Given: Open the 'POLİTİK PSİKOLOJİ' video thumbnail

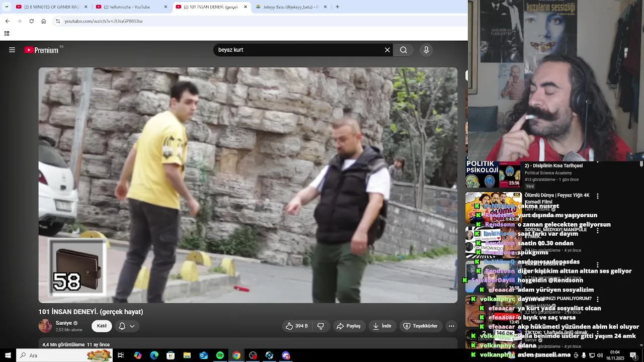Looking at the screenshot, I should click(493, 174).
